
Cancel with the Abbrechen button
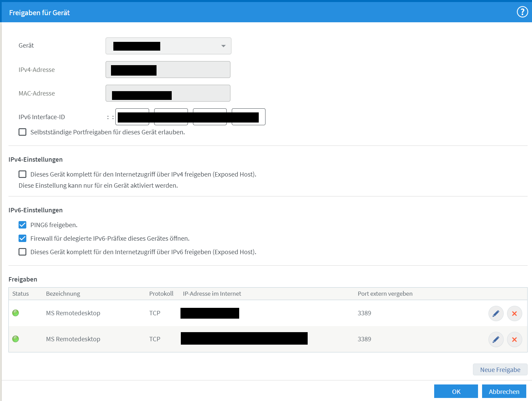(x=504, y=392)
